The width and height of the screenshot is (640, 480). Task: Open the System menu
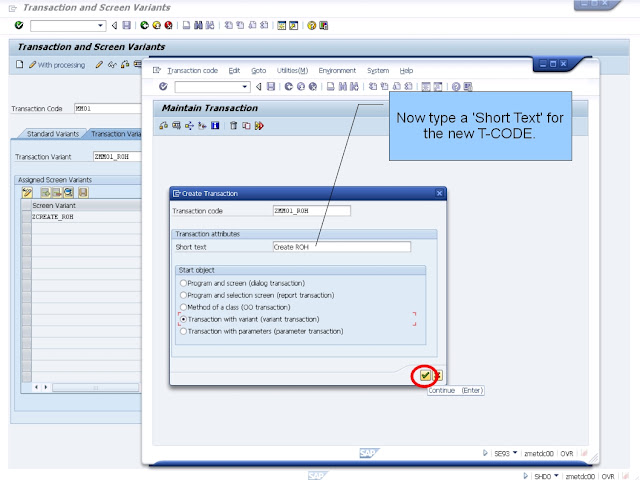(x=378, y=70)
